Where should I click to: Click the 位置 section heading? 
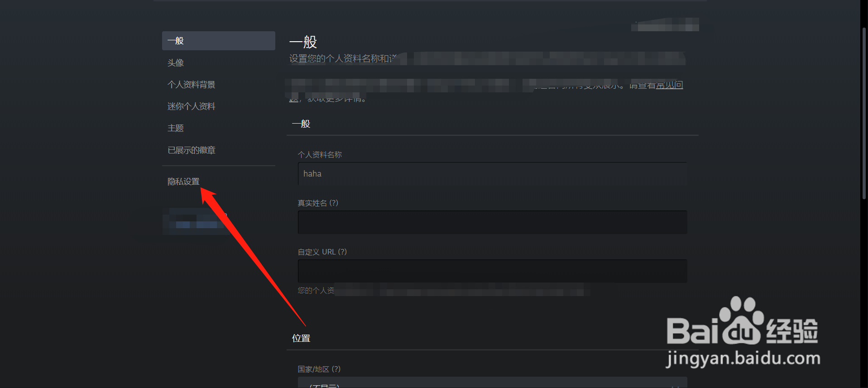point(301,338)
